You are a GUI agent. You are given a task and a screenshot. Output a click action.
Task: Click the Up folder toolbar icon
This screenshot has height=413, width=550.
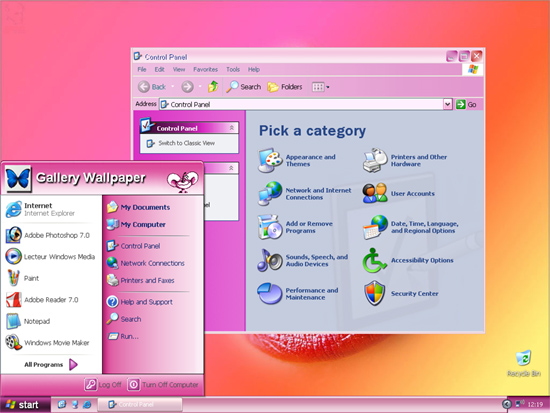(213, 86)
